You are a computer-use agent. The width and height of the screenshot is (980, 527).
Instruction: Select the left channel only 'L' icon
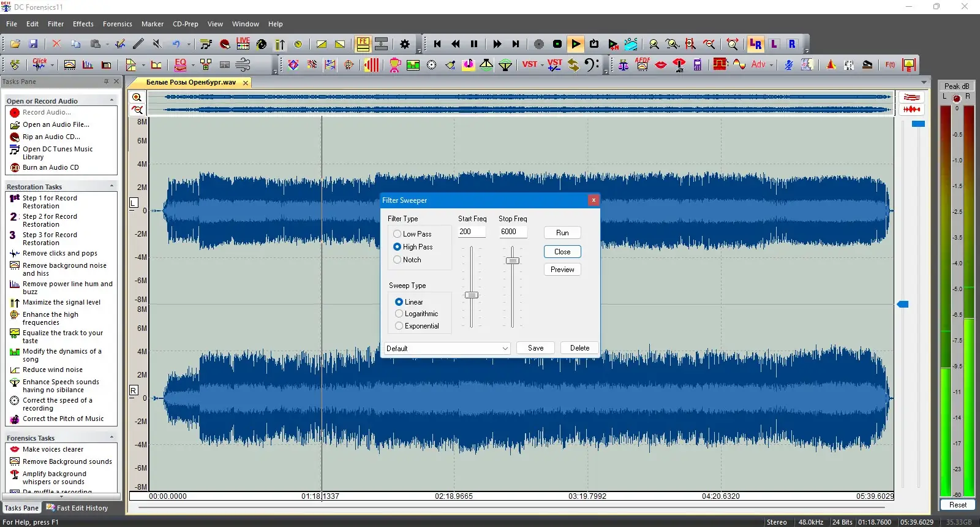(x=774, y=44)
